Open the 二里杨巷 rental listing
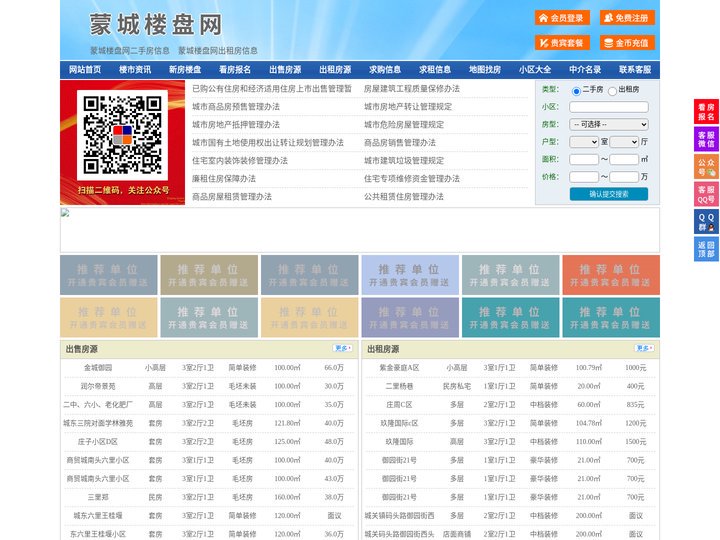 pos(399,386)
